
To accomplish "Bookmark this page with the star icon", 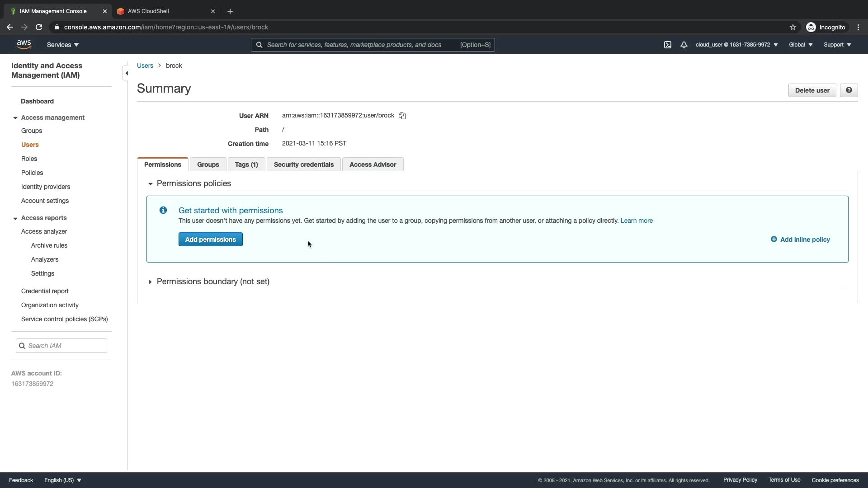I will [x=793, y=27].
